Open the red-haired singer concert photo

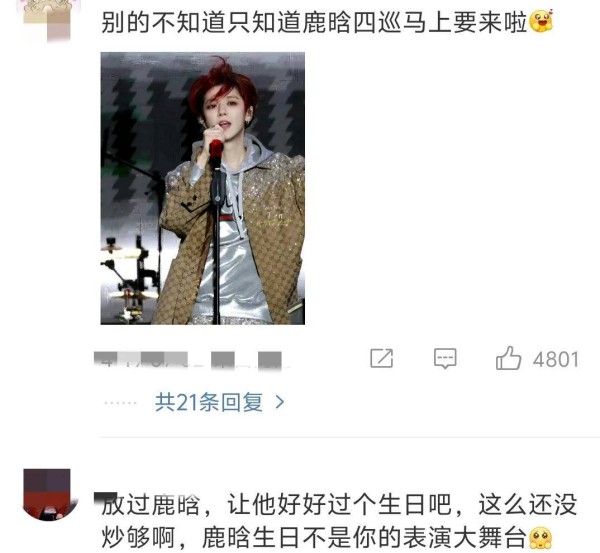[x=202, y=188]
